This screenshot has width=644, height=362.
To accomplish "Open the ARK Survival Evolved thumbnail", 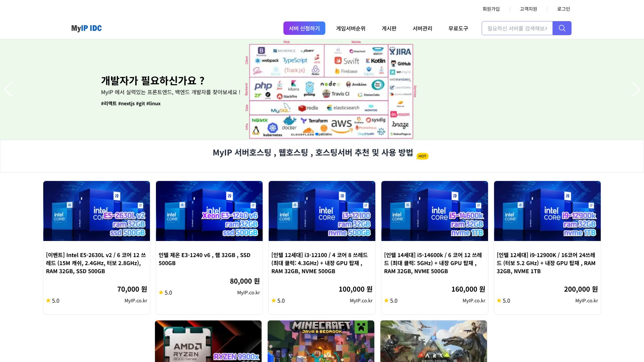I will [x=434, y=341].
